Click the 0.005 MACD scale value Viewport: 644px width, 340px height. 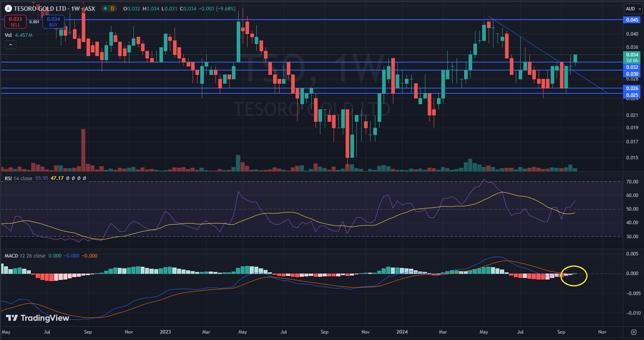point(632,254)
